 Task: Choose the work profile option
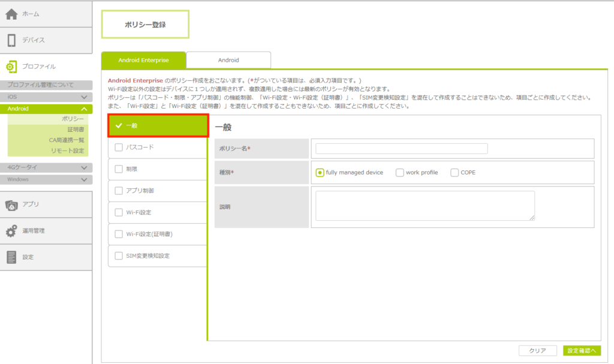pos(400,173)
